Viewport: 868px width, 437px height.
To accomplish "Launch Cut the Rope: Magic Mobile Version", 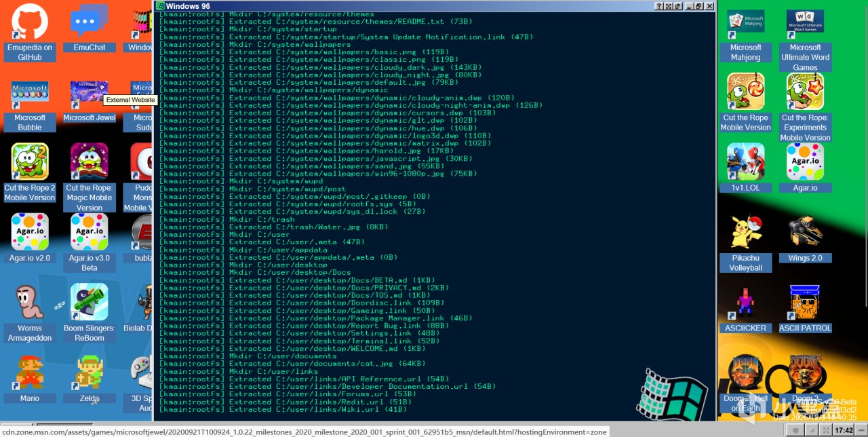I will tap(89, 177).
